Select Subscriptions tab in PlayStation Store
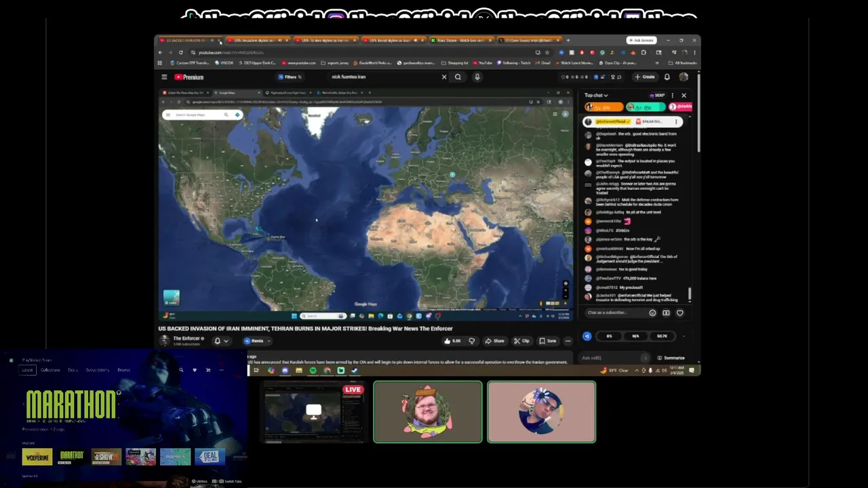 coord(98,370)
